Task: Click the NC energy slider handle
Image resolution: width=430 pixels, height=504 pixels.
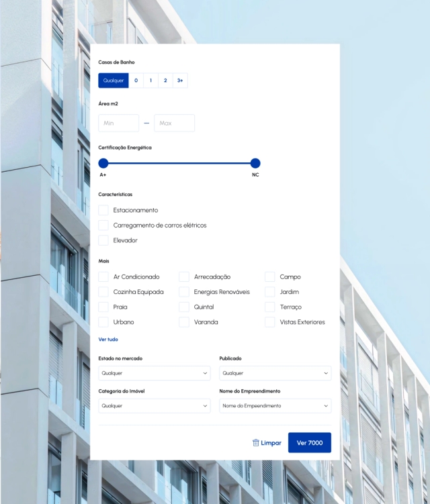Action: (x=255, y=163)
